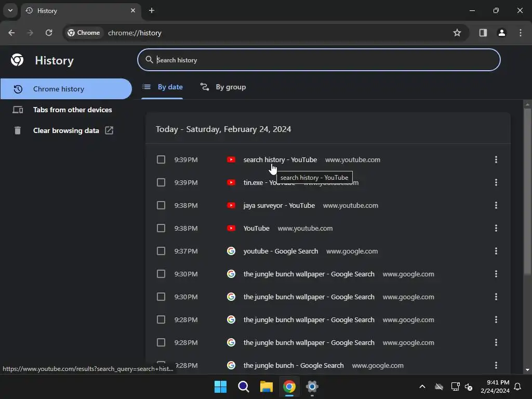The width and height of the screenshot is (532, 399).
Task: Open jaya surveyor - YouTube link
Action: [279, 205]
